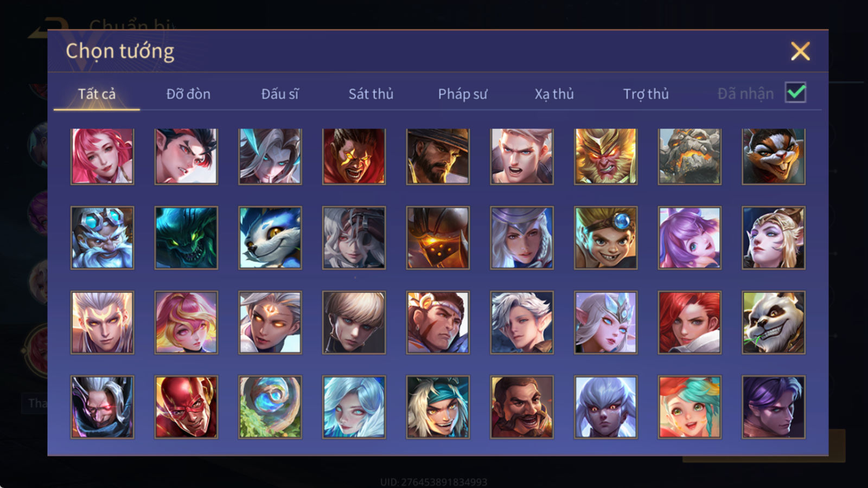
Task: Choose the raccoon-like hero with goggles
Action: pyautogui.click(x=773, y=156)
